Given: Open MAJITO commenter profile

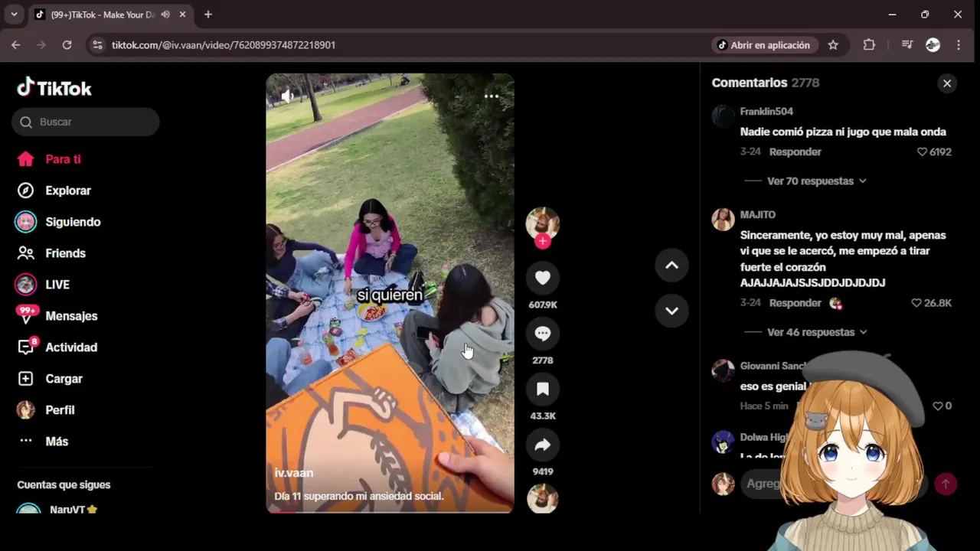Looking at the screenshot, I should [x=758, y=215].
